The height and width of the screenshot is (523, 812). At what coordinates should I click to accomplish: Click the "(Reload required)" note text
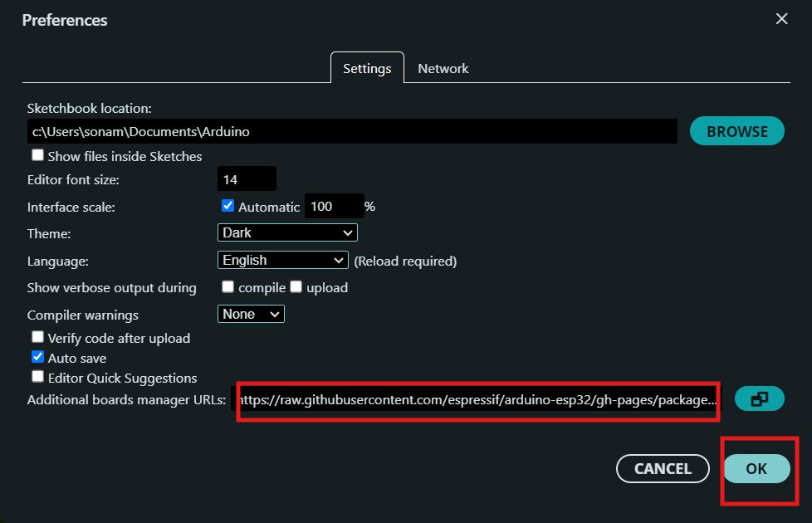click(405, 261)
